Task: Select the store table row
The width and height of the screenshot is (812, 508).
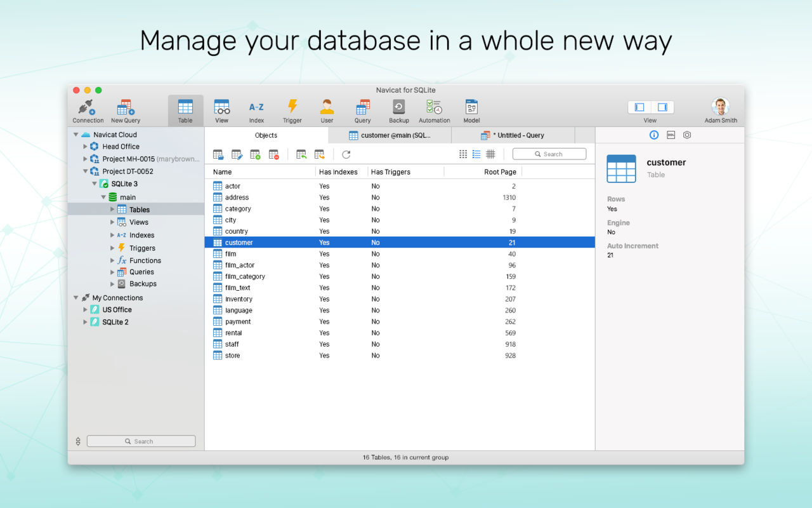Action: (x=400, y=356)
